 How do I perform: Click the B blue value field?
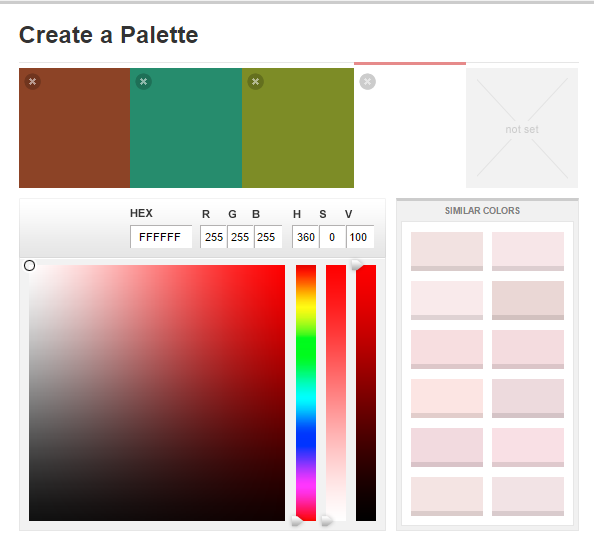tap(268, 237)
